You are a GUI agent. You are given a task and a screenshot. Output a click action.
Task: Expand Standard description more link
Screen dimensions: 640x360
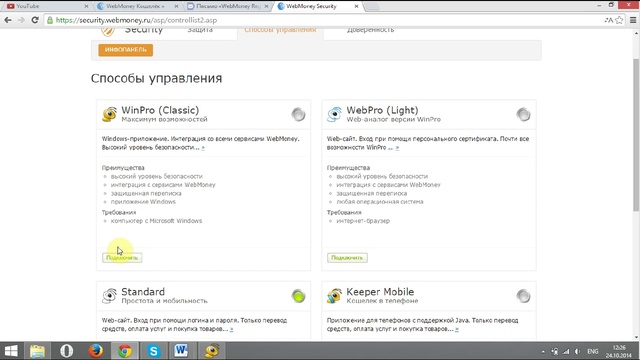(x=231, y=329)
